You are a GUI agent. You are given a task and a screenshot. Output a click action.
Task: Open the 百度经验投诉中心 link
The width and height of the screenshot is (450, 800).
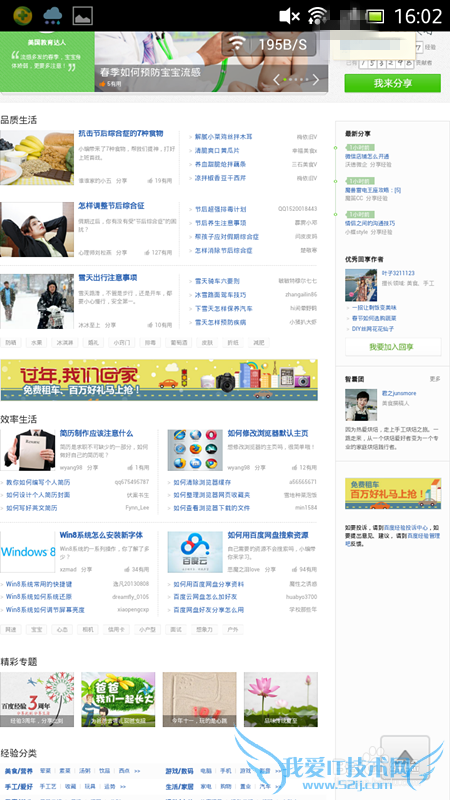click(x=406, y=527)
